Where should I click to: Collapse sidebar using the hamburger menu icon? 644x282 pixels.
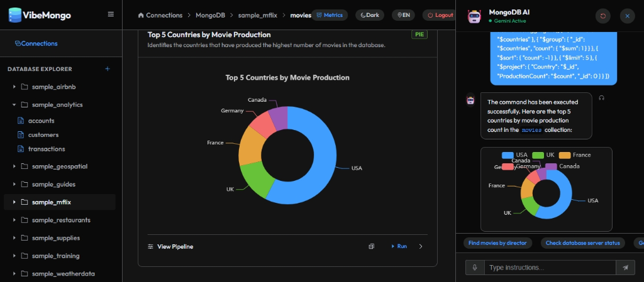(111, 14)
